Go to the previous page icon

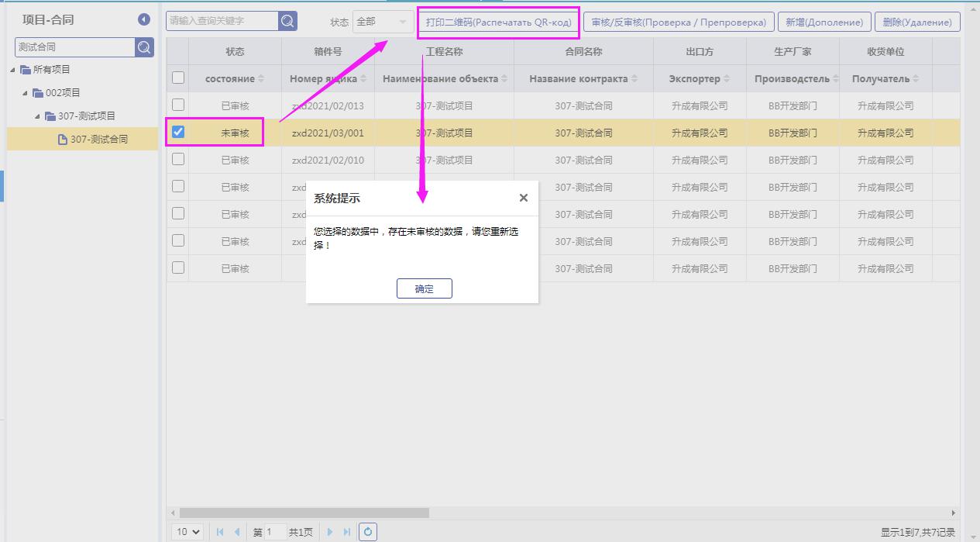[x=237, y=532]
